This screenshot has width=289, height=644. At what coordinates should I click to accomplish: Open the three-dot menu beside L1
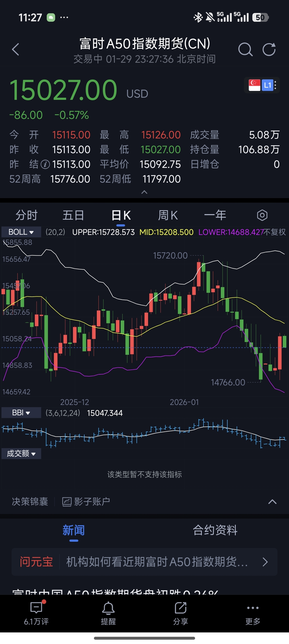click(275, 85)
